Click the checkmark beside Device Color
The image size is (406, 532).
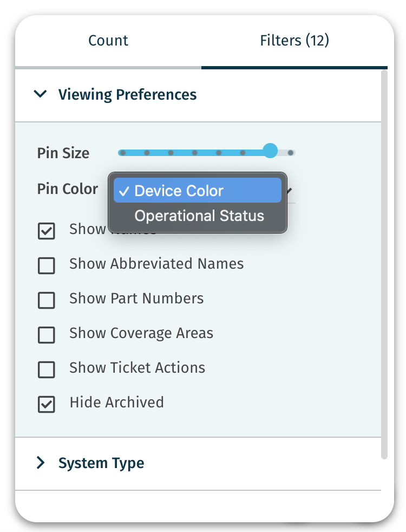pyautogui.click(x=125, y=190)
